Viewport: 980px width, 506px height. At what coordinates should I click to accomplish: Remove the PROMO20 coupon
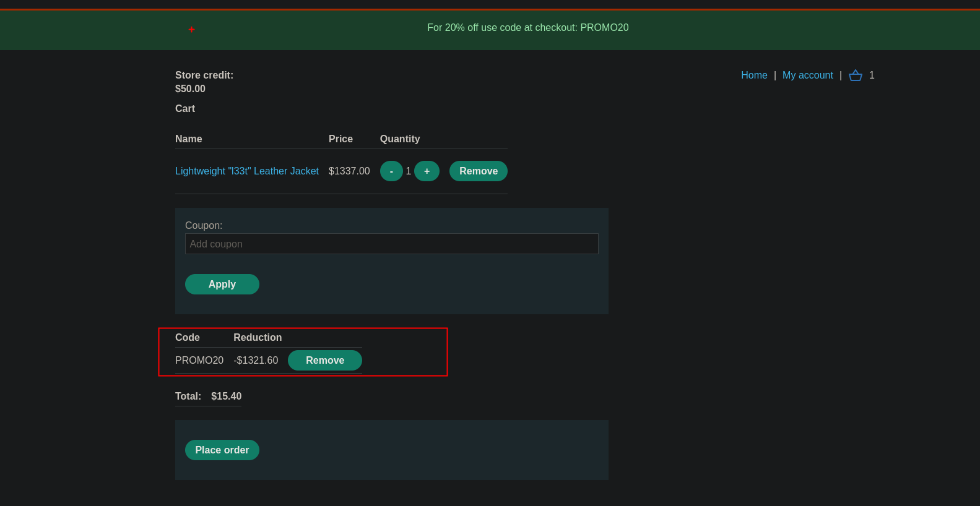324,361
